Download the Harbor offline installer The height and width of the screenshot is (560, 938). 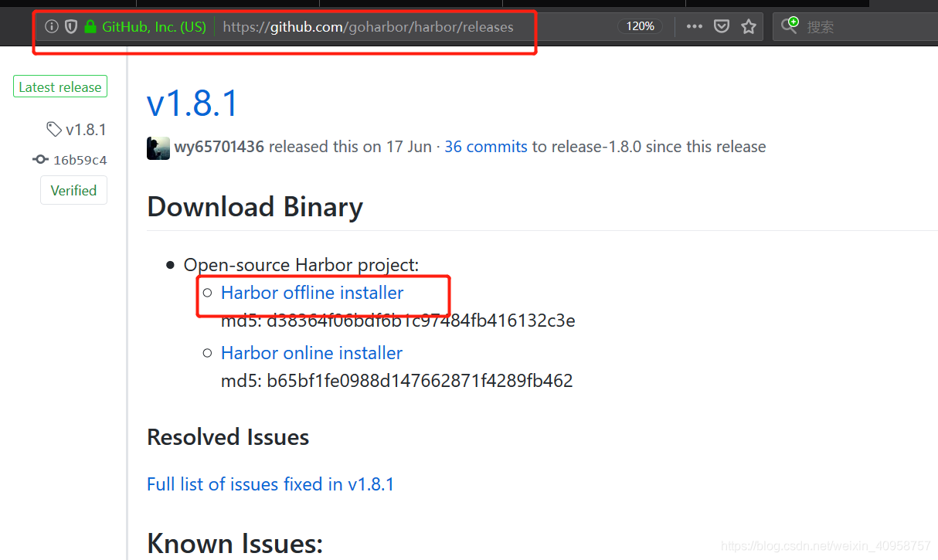[312, 293]
